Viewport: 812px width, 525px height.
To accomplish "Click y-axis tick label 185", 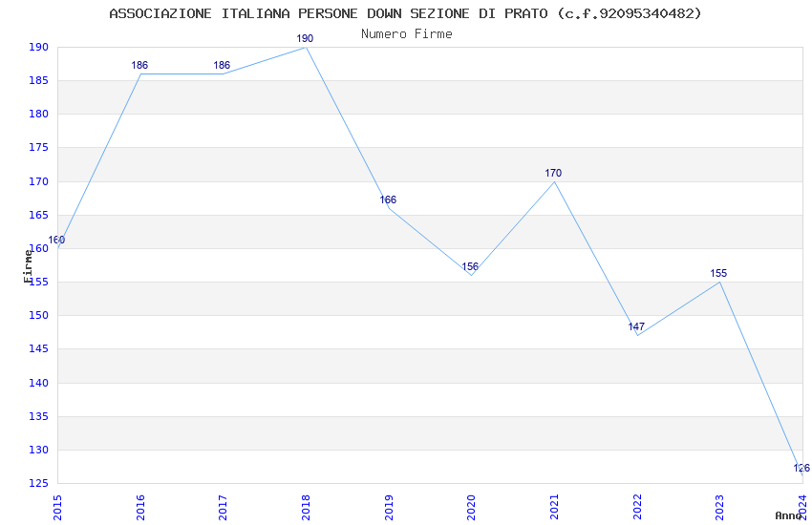I will 38,81.
